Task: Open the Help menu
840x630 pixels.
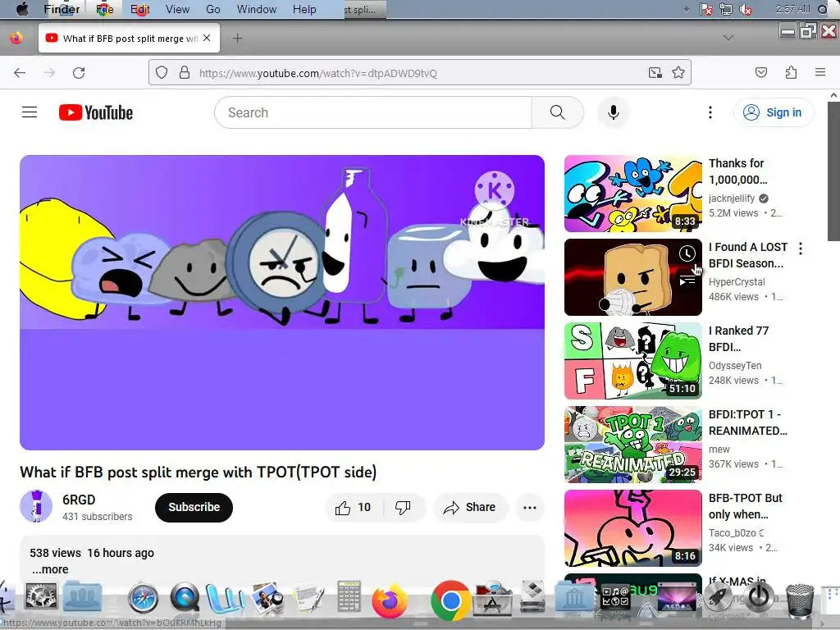Action: pos(304,9)
